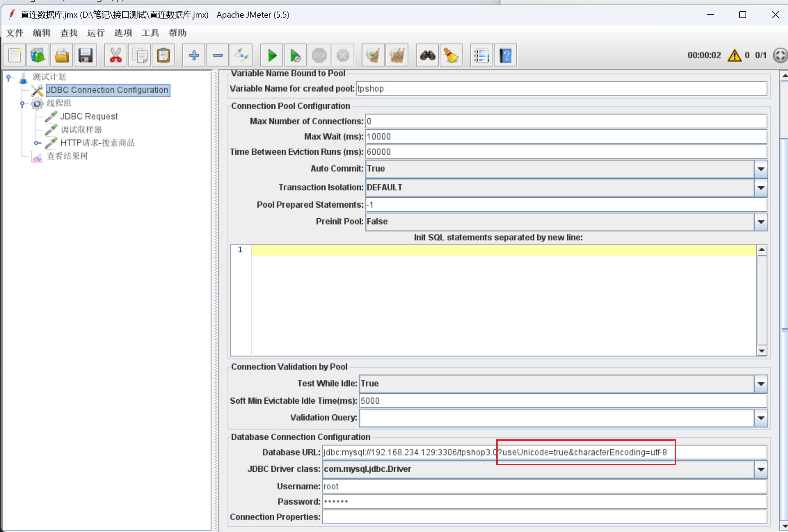
Task: Select 线程组 tree node
Action: [59, 103]
